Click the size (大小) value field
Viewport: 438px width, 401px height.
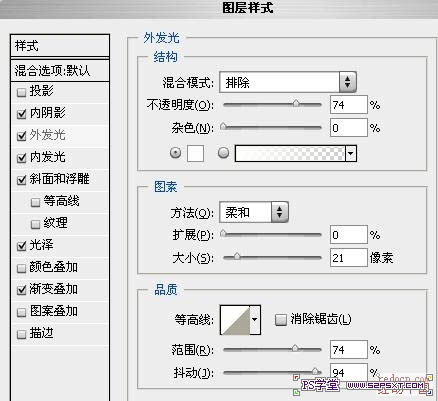[x=349, y=257]
